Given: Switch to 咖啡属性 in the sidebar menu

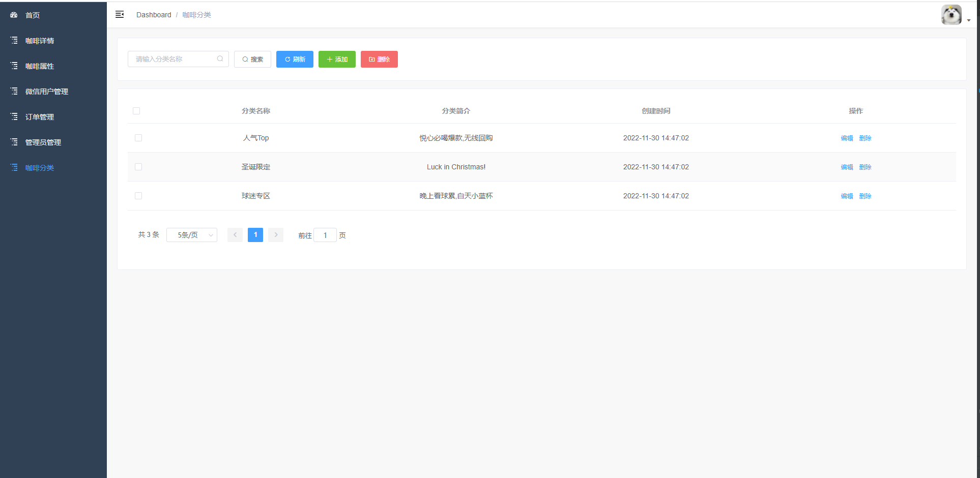Looking at the screenshot, I should [13, 66].
